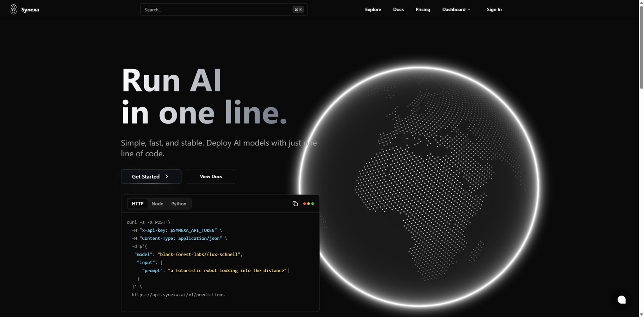The height and width of the screenshot is (317, 644).
Task: Click the ⌘K shortcut badge
Action: pyautogui.click(x=298, y=10)
